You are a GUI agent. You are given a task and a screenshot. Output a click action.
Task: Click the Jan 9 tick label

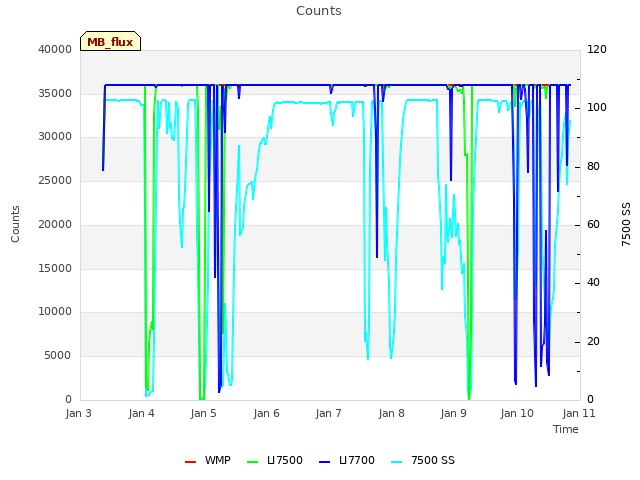453,413
